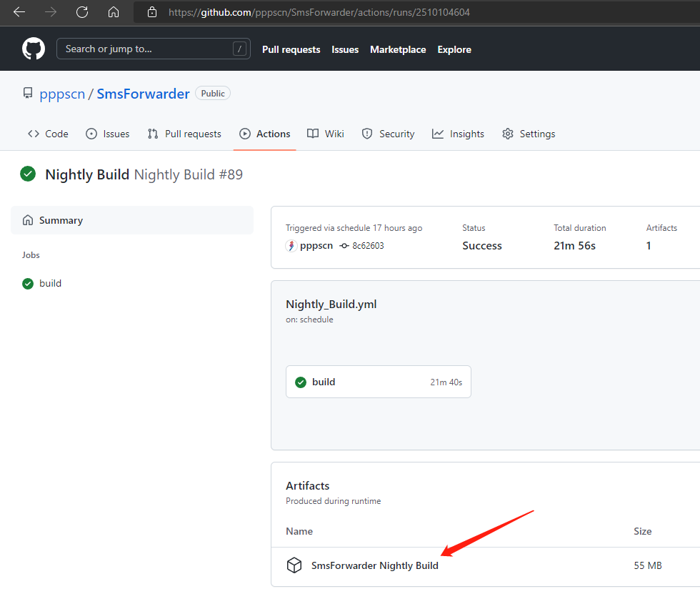Screen dimensions: 700x594
Task: Open the pppscn owner profile link
Action: [x=62, y=94]
